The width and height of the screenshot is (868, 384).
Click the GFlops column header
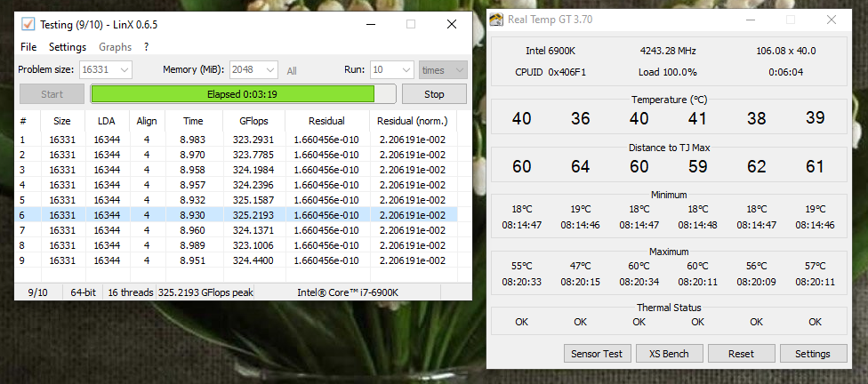[x=253, y=121]
